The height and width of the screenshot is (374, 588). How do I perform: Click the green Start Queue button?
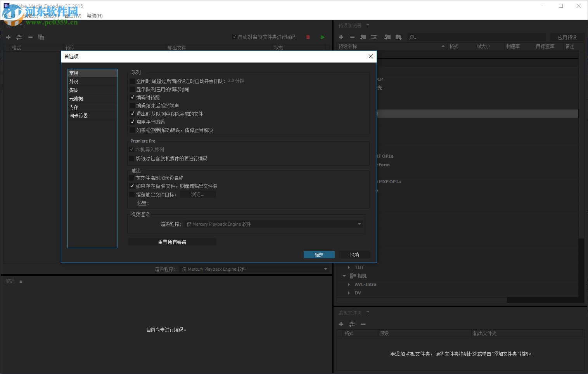(322, 37)
